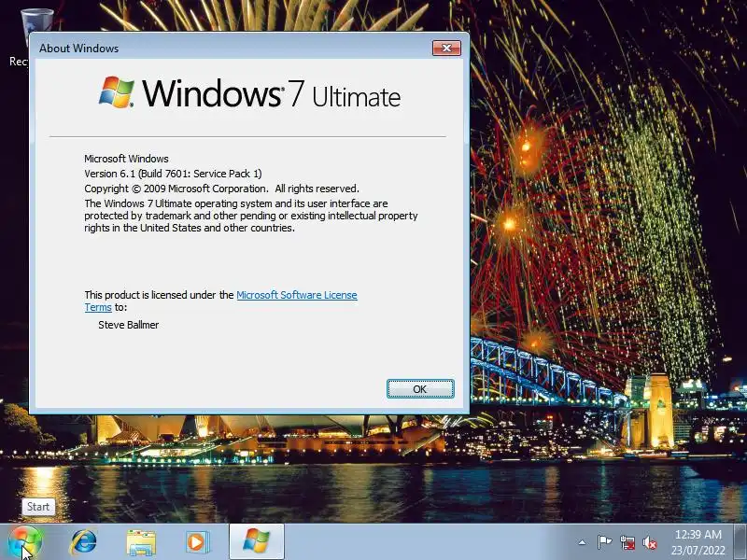
Task: Click the licensee name Steve Ballmer
Action: point(128,325)
